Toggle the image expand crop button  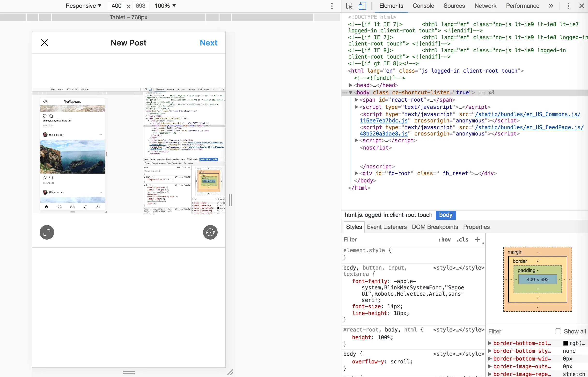point(47,232)
